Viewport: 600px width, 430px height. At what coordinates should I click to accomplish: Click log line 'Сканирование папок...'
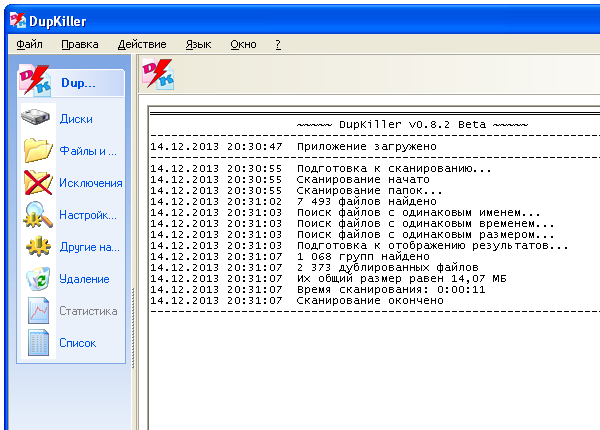pos(370,191)
